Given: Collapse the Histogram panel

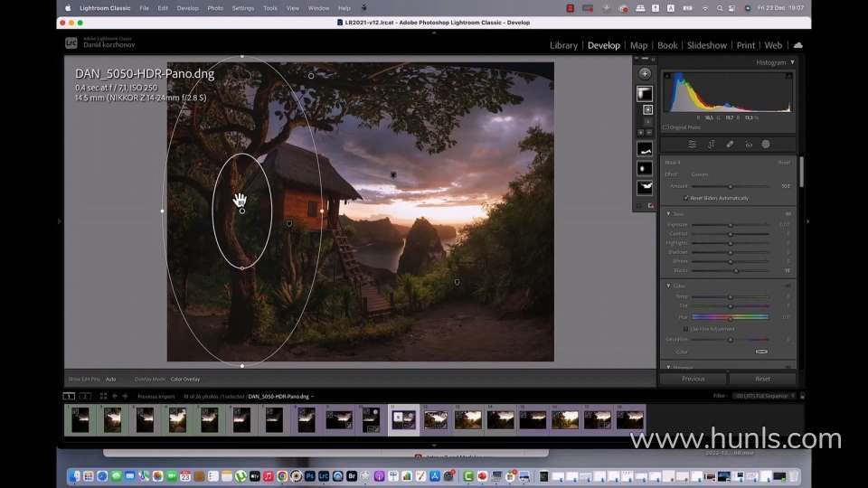Looking at the screenshot, I should (x=792, y=63).
